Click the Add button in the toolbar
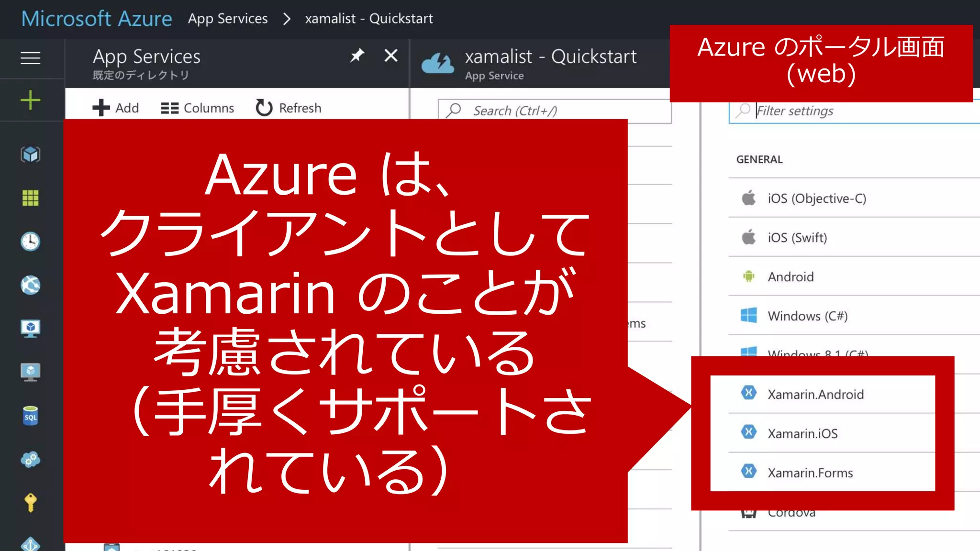The height and width of the screenshot is (551, 980). pyautogui.click(x=116, y=108)
